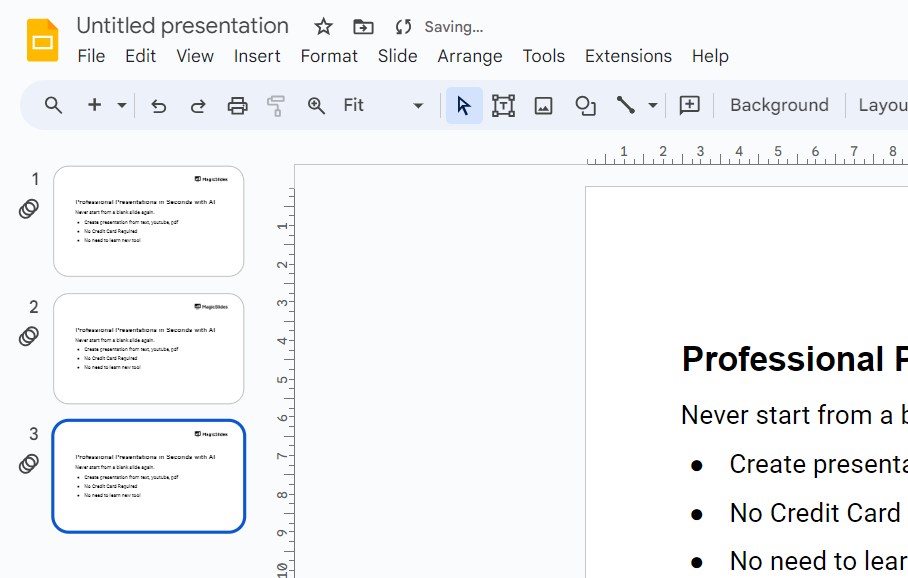The image size is (908, 578).
Task: Open the Insert menu
Action: pos(257,56)
